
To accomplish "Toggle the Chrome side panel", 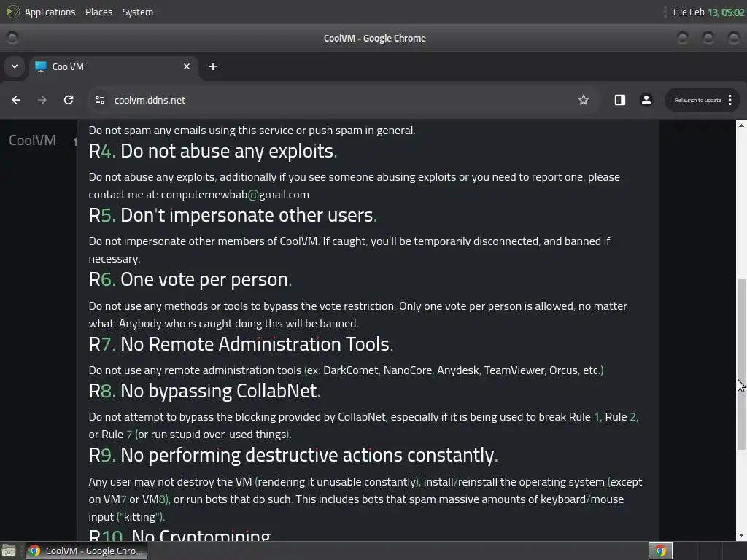I will point(620,100).
